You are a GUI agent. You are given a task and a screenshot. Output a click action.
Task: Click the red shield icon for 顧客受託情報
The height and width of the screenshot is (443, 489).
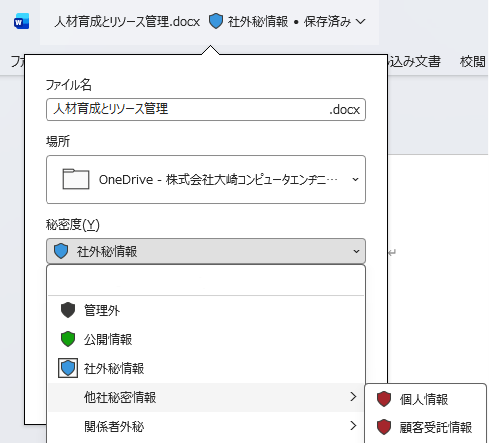click(384, 427)
